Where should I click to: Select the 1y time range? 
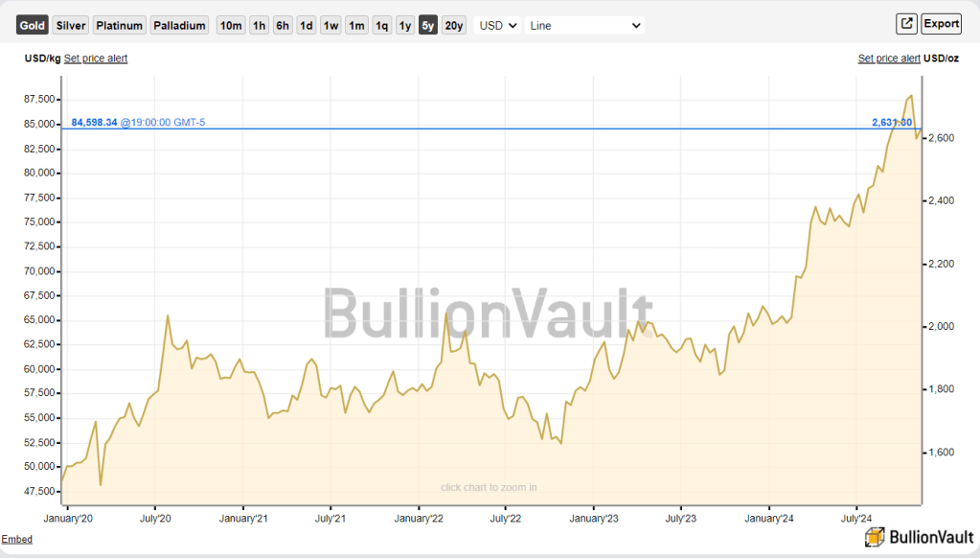pyautogui.click(x=405, y=26)
